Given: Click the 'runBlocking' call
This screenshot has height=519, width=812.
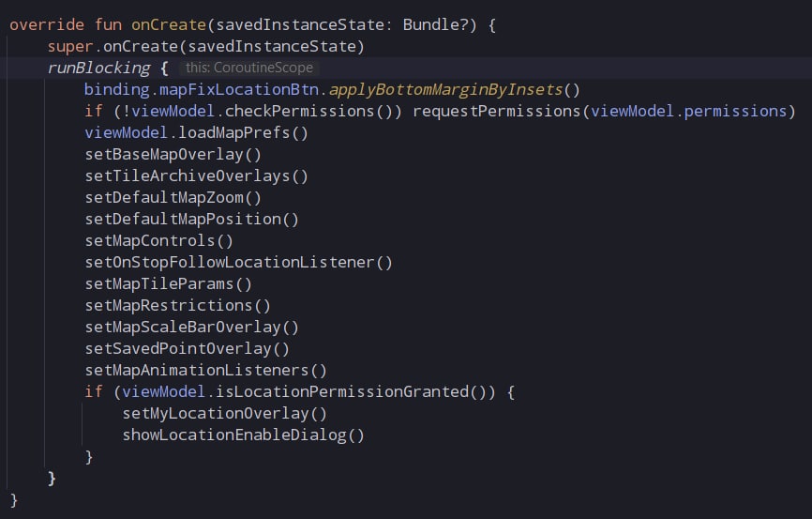Looking at the screenshot, I should point(98,68).
